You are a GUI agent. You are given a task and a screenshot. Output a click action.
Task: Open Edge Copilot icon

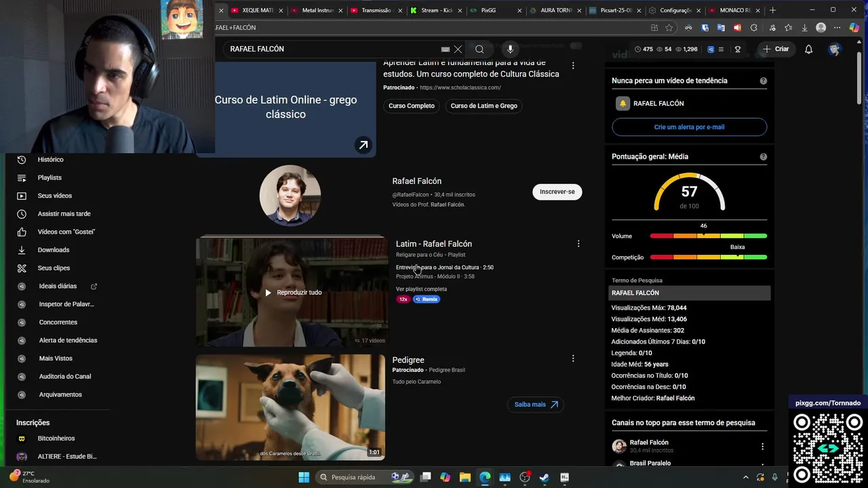click(x=854, y=28)
